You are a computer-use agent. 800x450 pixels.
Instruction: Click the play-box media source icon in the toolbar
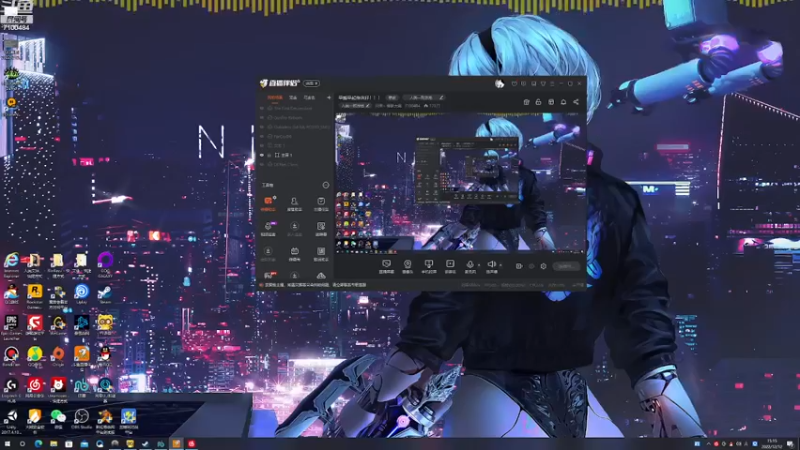coord(450,264)
